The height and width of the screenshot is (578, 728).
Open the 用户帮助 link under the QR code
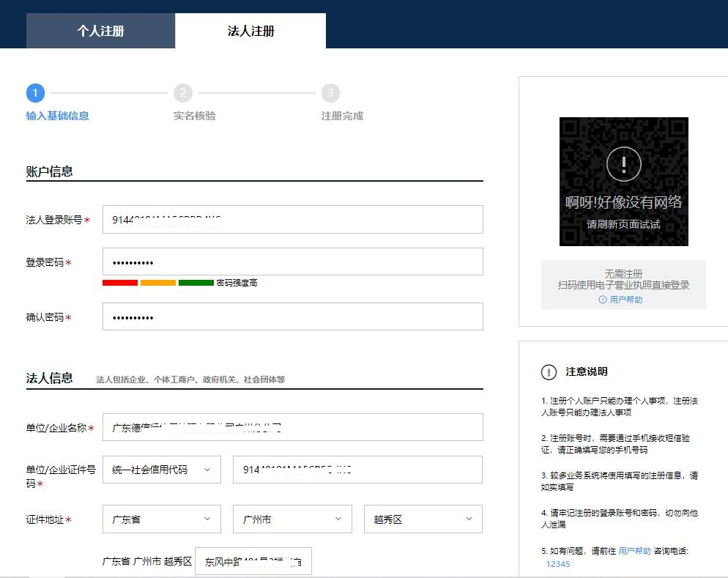(x=626, y=300)
